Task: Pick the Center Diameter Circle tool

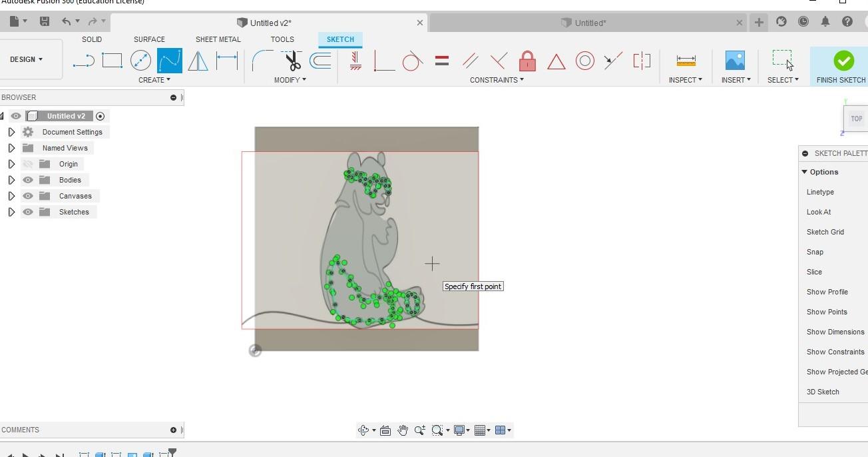Action: pyautogui.click(x=140, y=61)
